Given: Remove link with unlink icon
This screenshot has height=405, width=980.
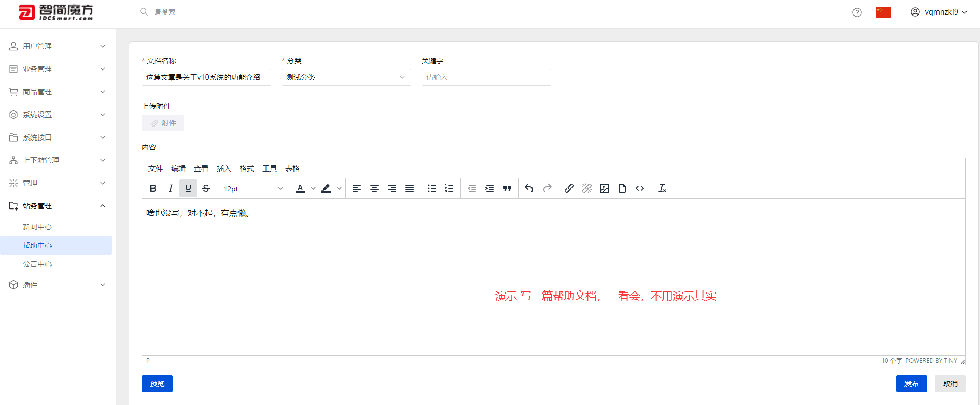Looking at the screenshot, I should (x=587, y=188).
